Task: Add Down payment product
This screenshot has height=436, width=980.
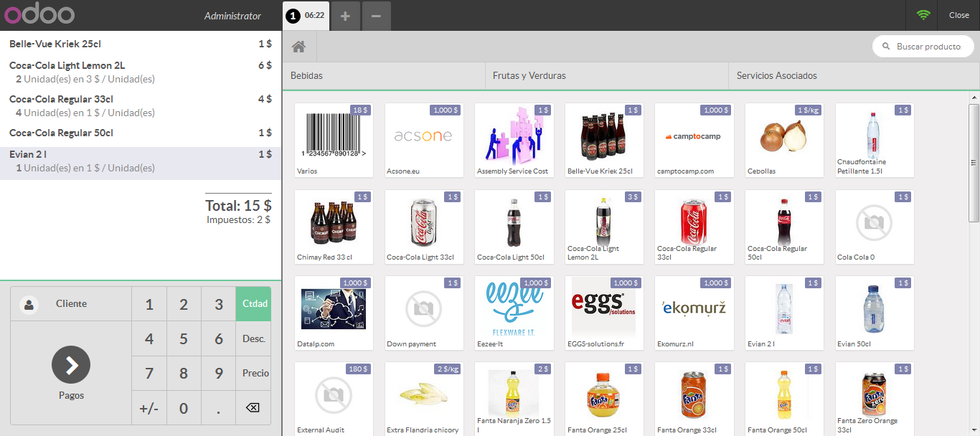Action: coord(424,313)
